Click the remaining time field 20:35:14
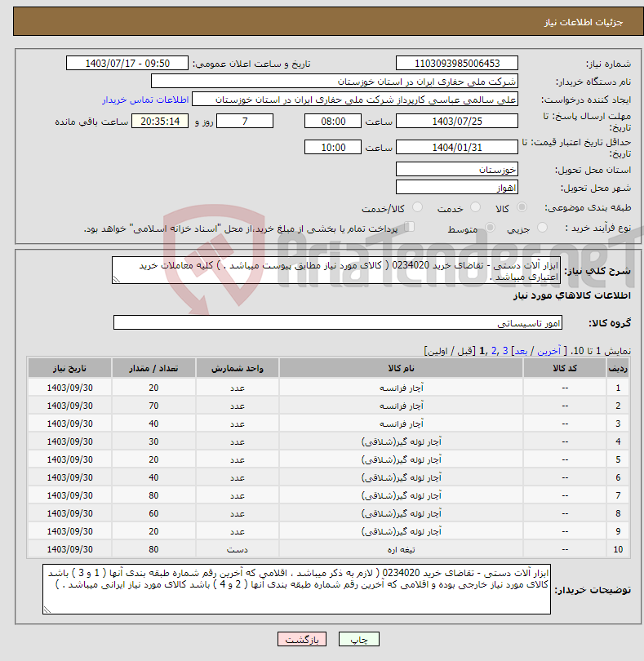The height and width of the screenshot is (661, 644). [x=160, y=121]
